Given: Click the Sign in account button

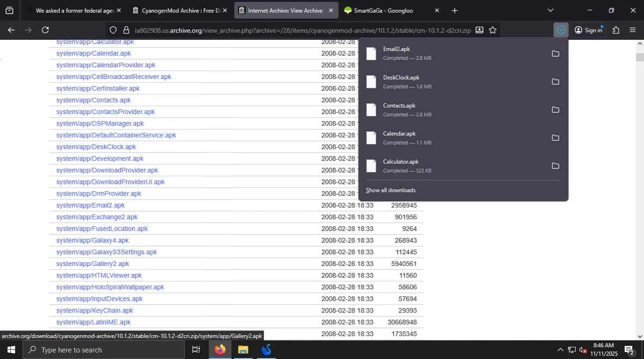Looking at the screenshot, I should [x=588, y=30].
